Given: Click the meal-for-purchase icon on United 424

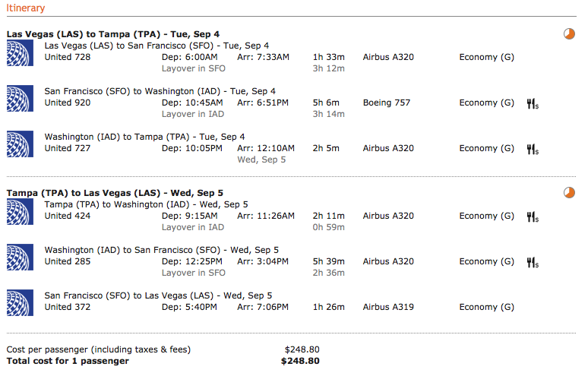Looking at the screenshot, I should pos(532,217).
